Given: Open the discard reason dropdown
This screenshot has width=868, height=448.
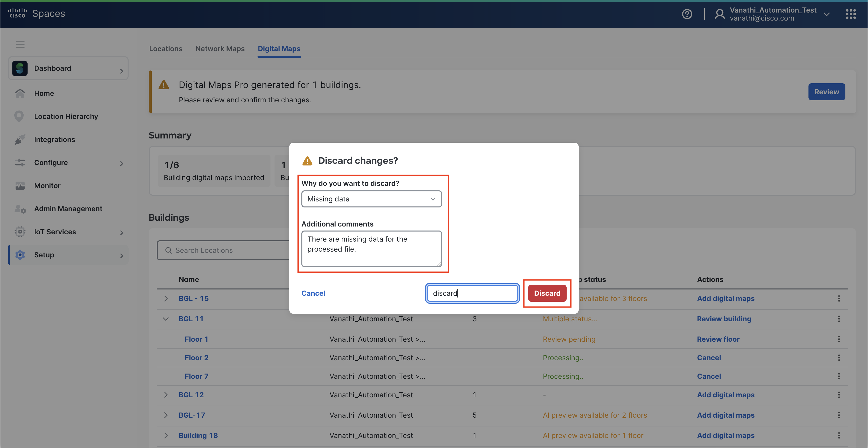Looking at the screenshot, I should [371, 199].
